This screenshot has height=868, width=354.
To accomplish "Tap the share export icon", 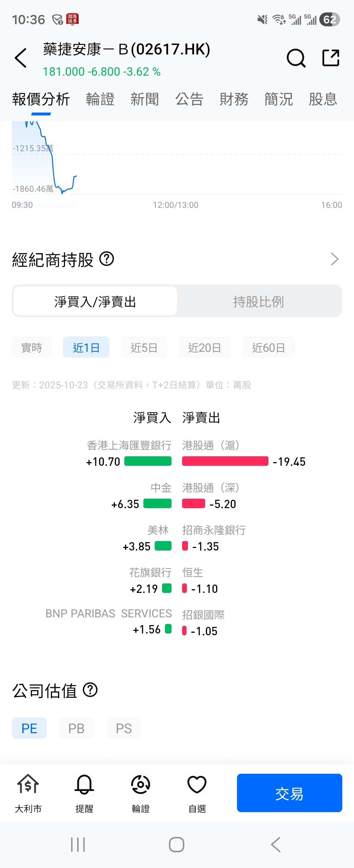I will pos(331,58).
